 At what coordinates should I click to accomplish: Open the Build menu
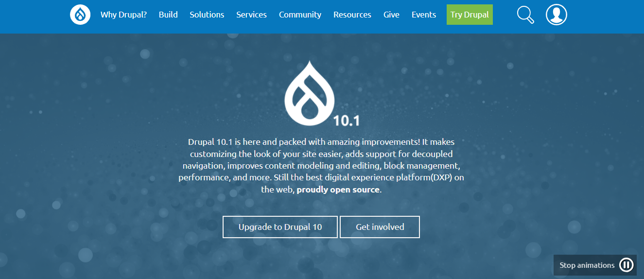tap(168, 15)
